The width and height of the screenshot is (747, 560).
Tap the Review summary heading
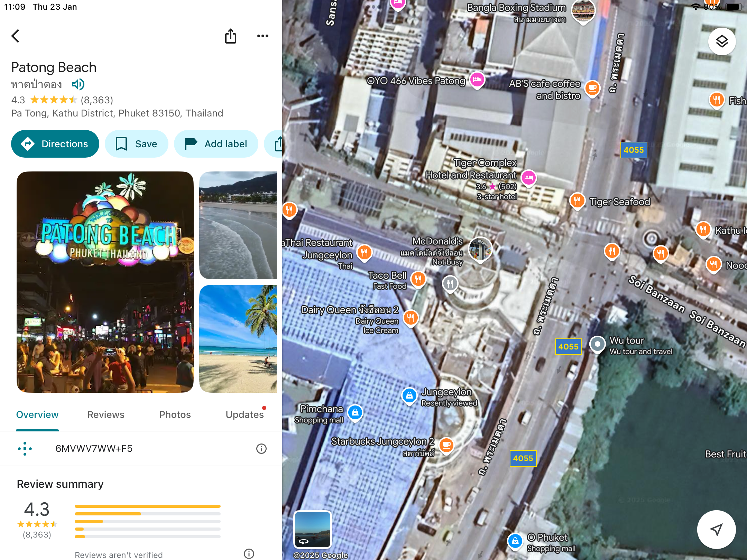click(x=60, y=484)
